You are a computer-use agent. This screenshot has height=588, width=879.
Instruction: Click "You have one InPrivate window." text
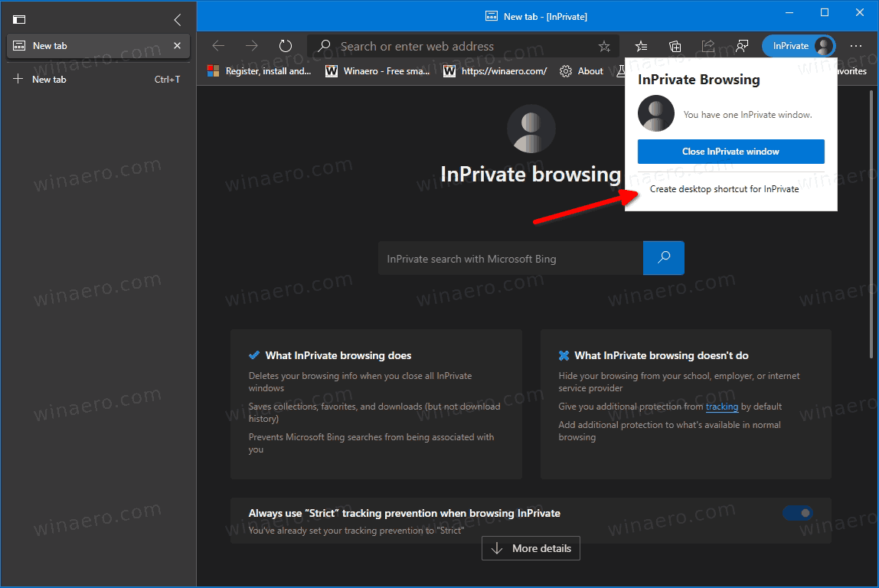[747, 114]
